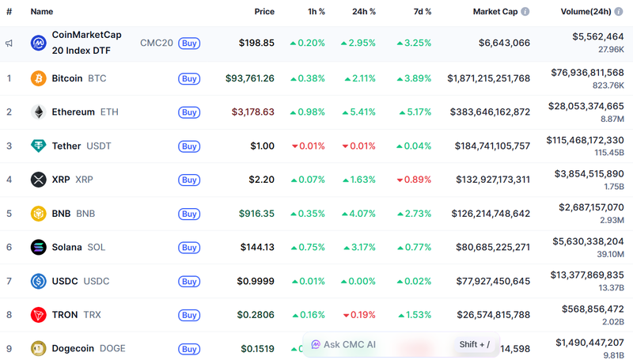Open CoinMarketCap 20 Index DTF link
Viewport: 633px width, 364px height.
[x=86, y=43]
